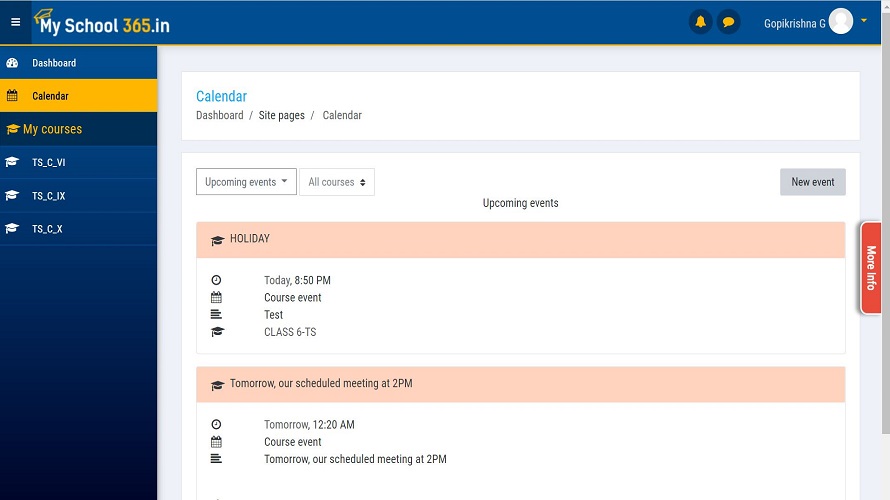The height and width of the screenshot is (500, 890).
Task: Click the Calendar icon in sidebar
Action: tap(12, 96)
